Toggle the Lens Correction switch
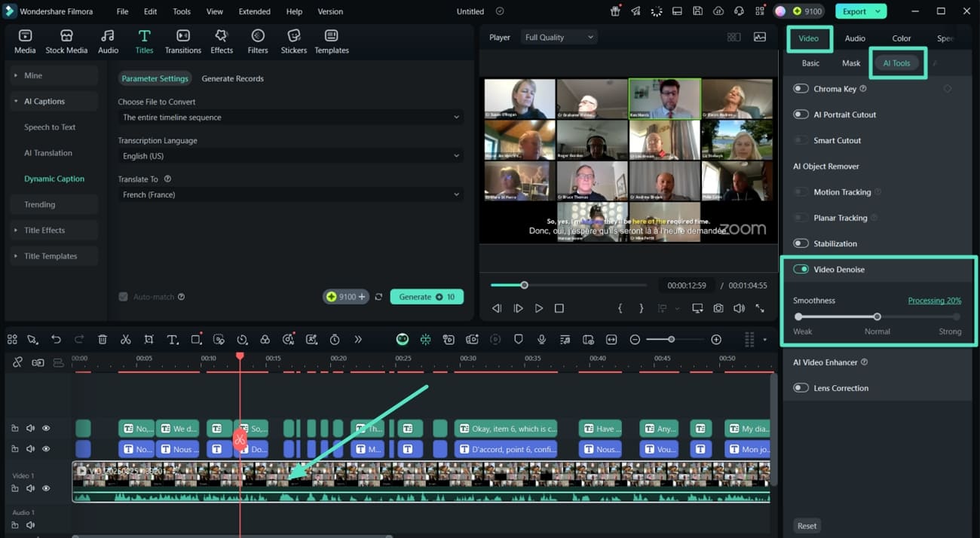 801,388
